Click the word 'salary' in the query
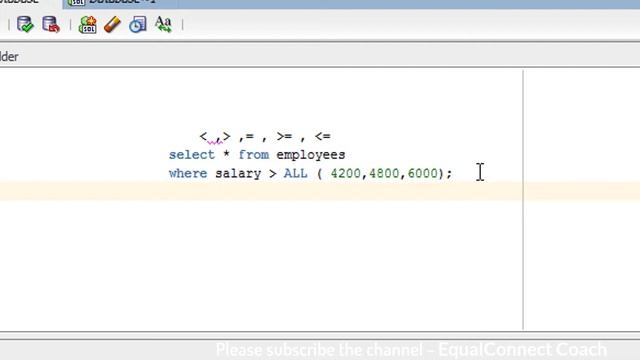Screen dimensions: 640x360 (x=238, y=174)
